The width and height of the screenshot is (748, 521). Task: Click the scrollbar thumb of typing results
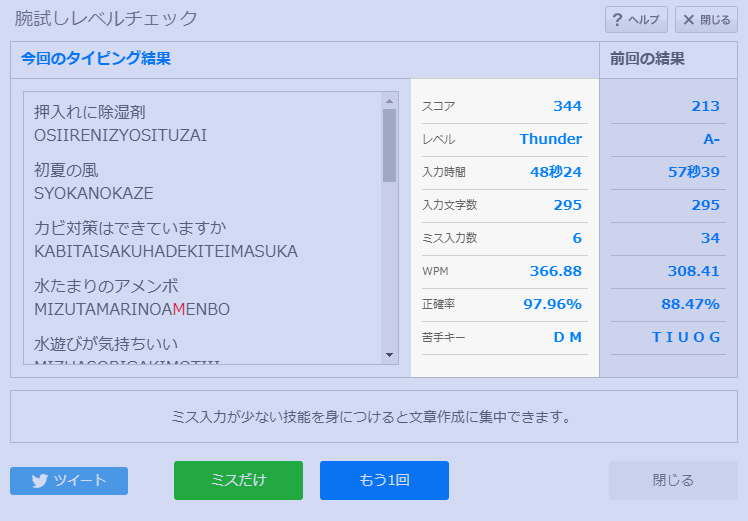point(389,146)
